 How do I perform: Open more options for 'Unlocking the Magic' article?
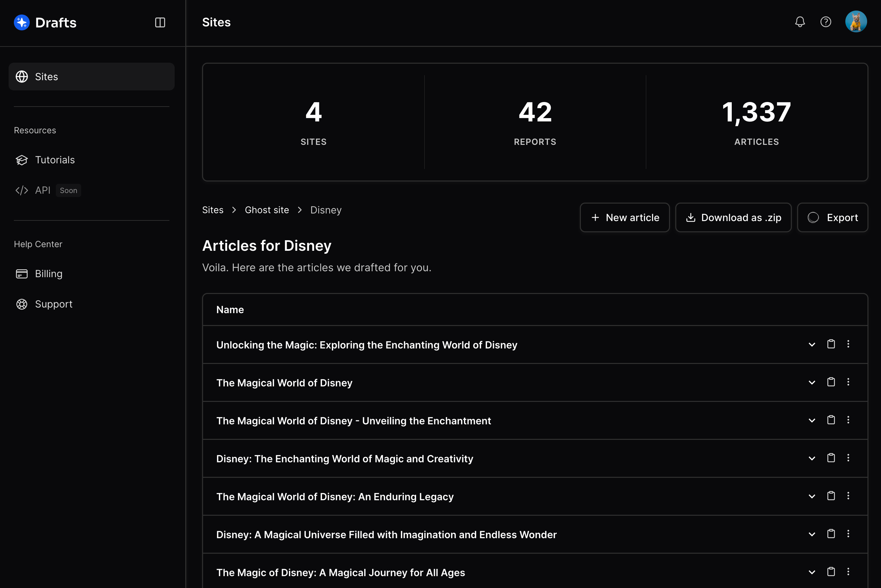click(x=848, y=344)
